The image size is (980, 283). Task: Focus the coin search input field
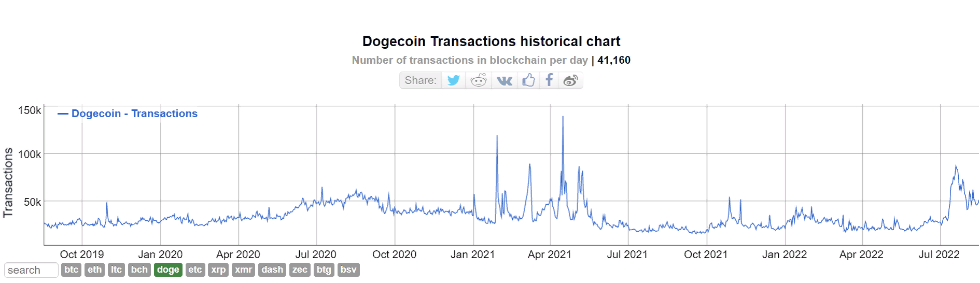point(31,270)
